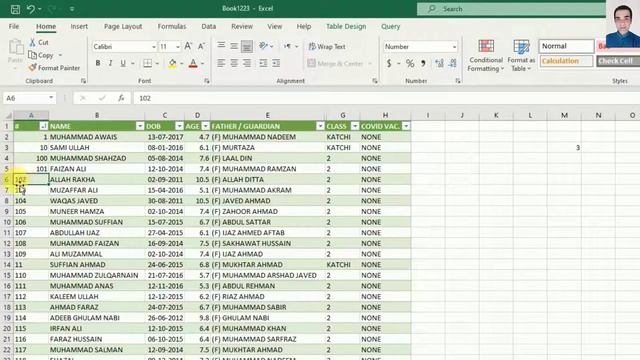Apply Comma Style format
Image resolution: width=640 pixels, height=360 pixels.
(423, 63)
